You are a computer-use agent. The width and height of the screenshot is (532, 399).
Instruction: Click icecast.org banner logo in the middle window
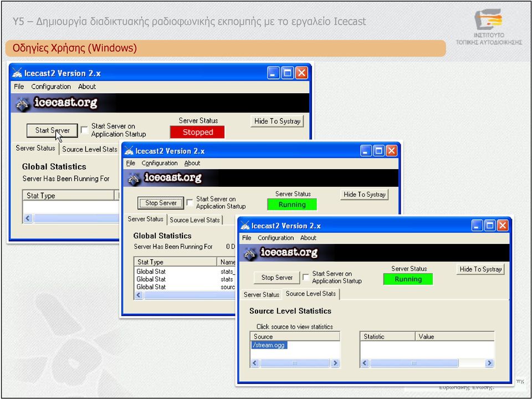[x=165, y=178]
